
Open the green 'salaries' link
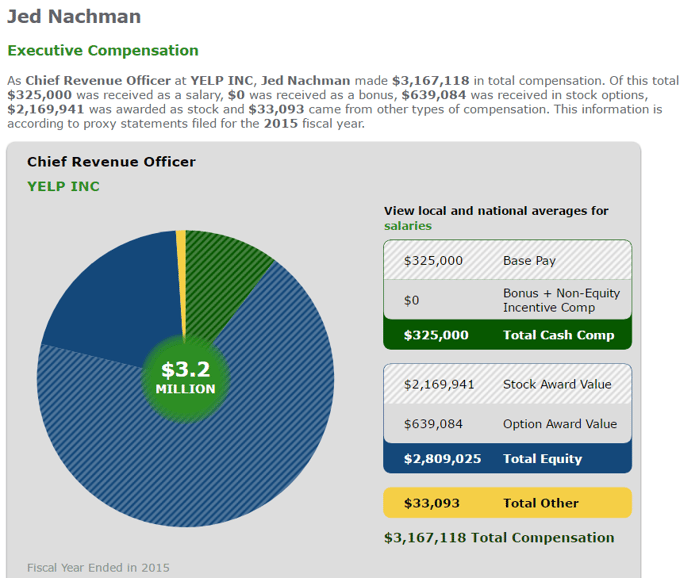coord(407,226)
